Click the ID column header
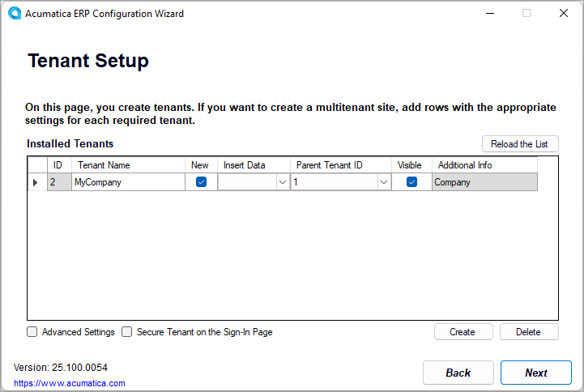 pos(60,165)
